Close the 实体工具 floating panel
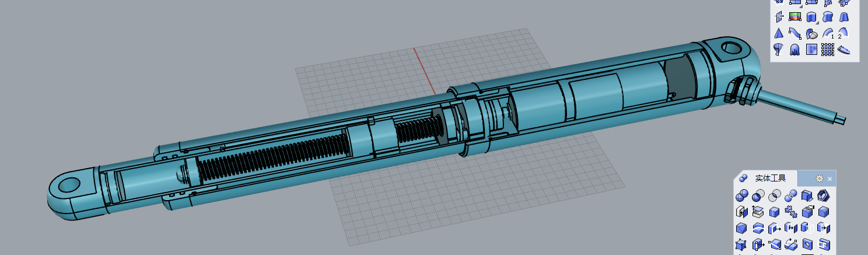Image resolution: width=868 pixels, height=255 pixels. (x=829, y=179)
